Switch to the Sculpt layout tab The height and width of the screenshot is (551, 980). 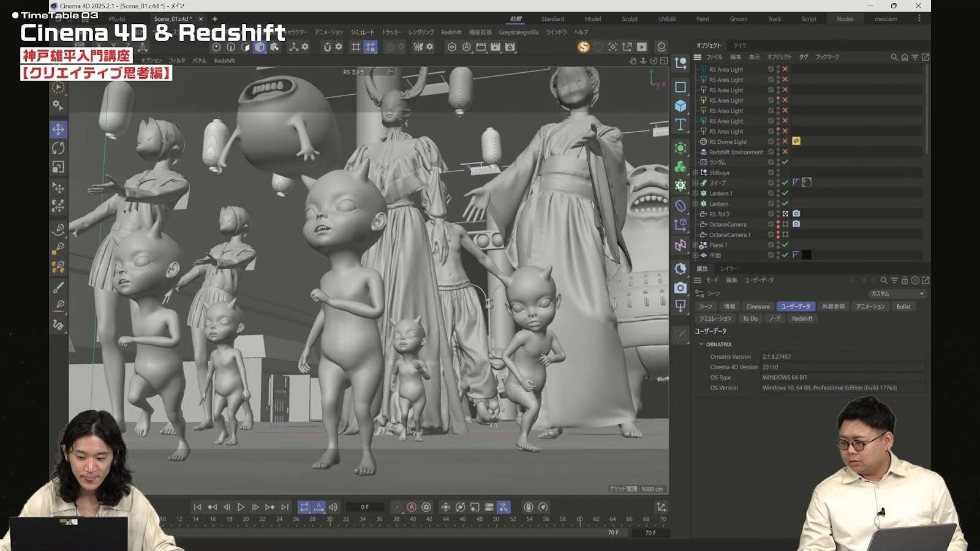(x=630, y=19)
